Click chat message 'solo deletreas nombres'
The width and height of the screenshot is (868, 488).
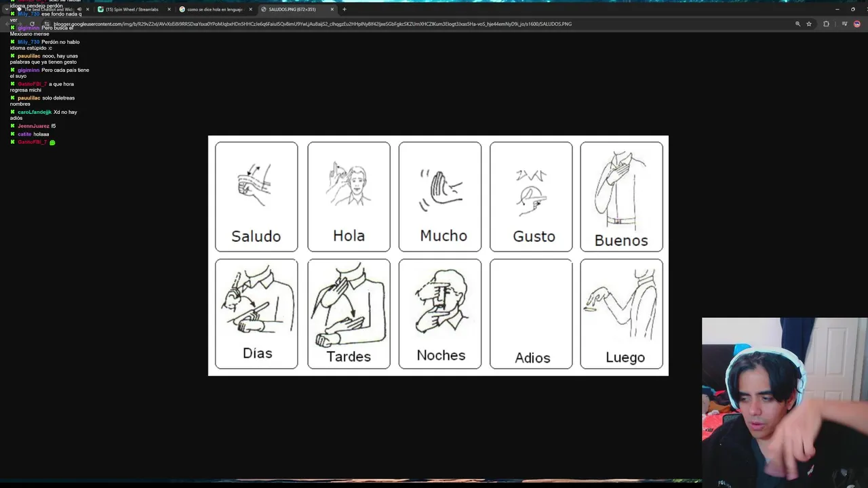(x=42, y=101)
